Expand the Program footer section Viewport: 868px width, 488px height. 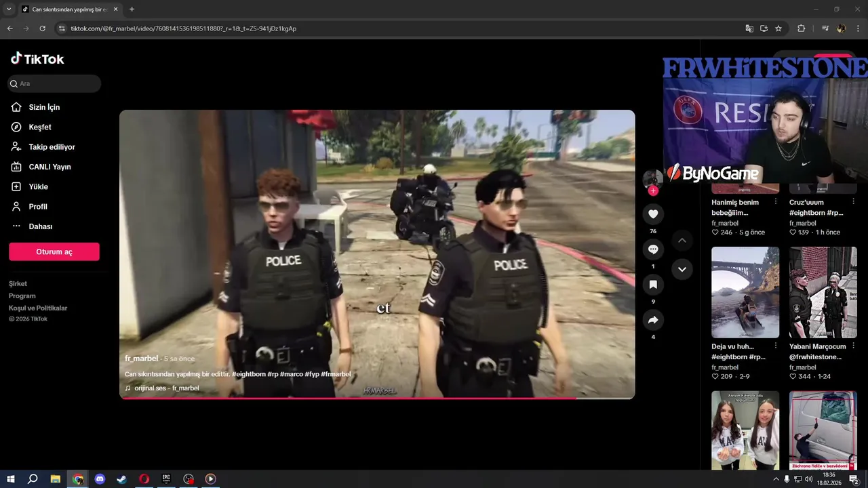tap(22, 296)
